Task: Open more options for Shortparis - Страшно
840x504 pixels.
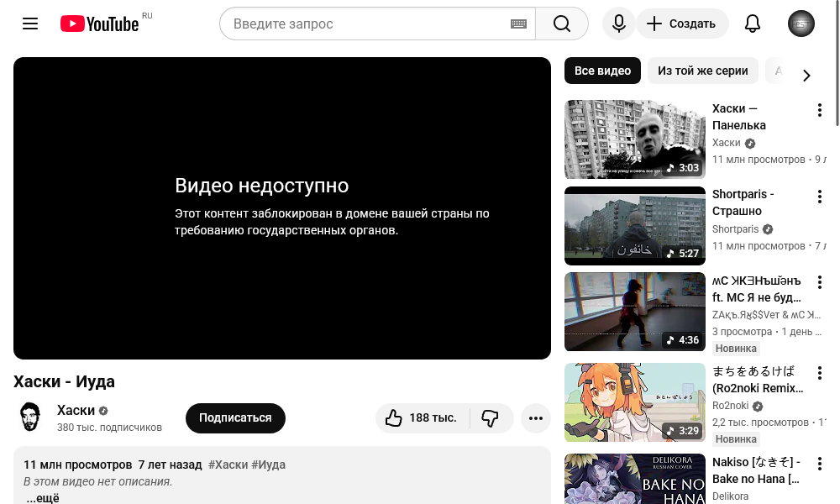Action: (x=819, y=197)
